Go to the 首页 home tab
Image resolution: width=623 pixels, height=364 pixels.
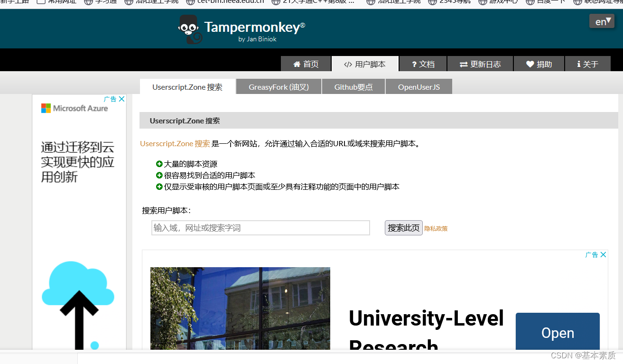[306, 64]
